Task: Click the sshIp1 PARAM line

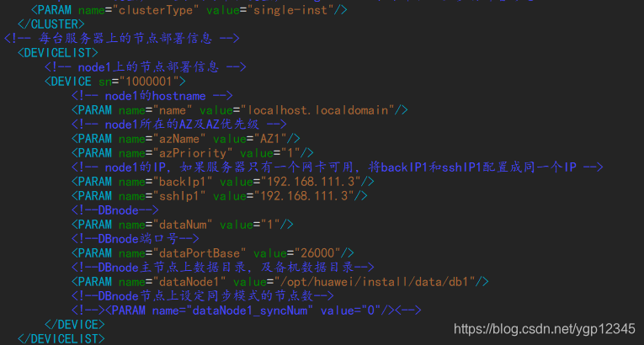Action: 220,196
